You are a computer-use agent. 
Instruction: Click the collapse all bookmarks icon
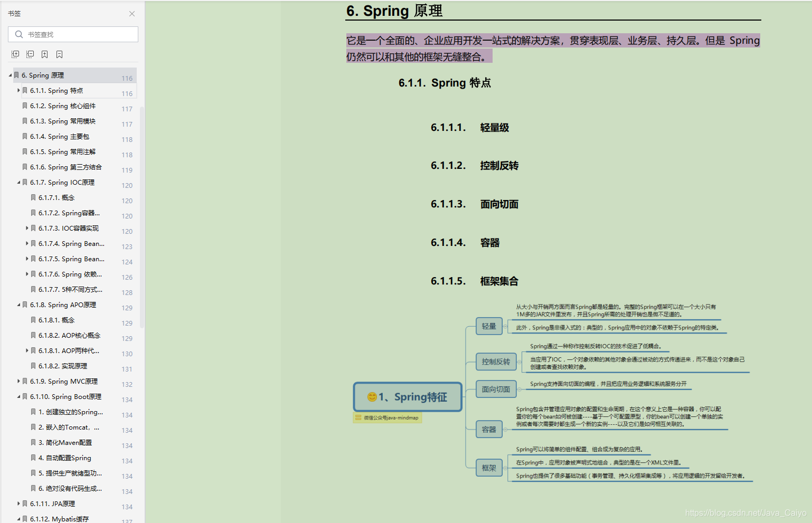tap(30, 54)
